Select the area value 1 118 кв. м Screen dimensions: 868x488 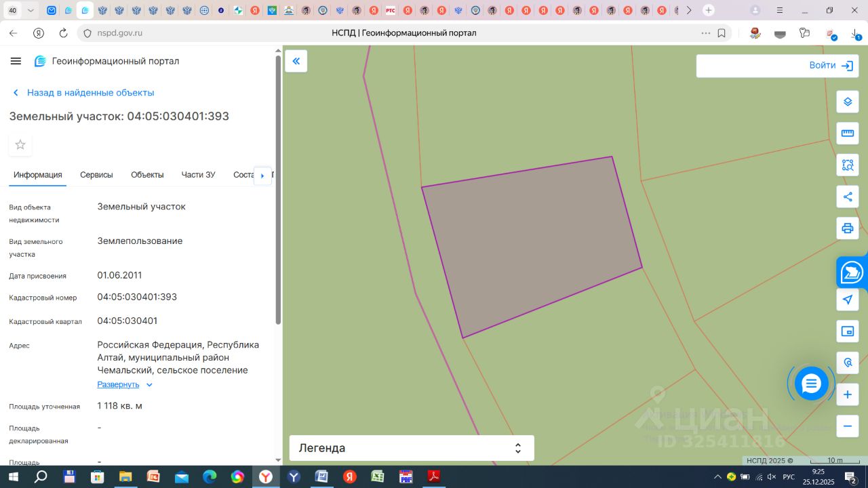pyautogui.click(x=119, y=406)
